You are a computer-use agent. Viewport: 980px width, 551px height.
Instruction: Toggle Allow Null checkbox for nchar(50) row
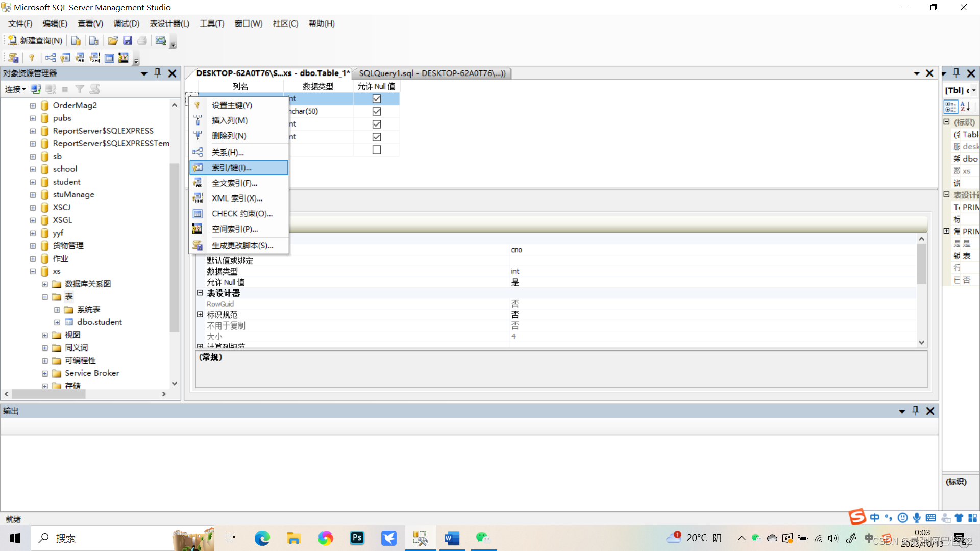(x=377, y=111)
